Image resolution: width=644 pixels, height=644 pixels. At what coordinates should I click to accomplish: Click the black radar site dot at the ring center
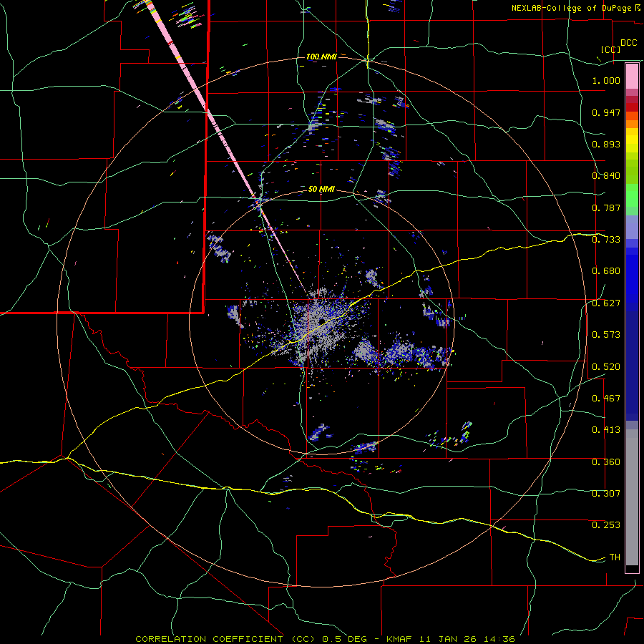[321, 321]
